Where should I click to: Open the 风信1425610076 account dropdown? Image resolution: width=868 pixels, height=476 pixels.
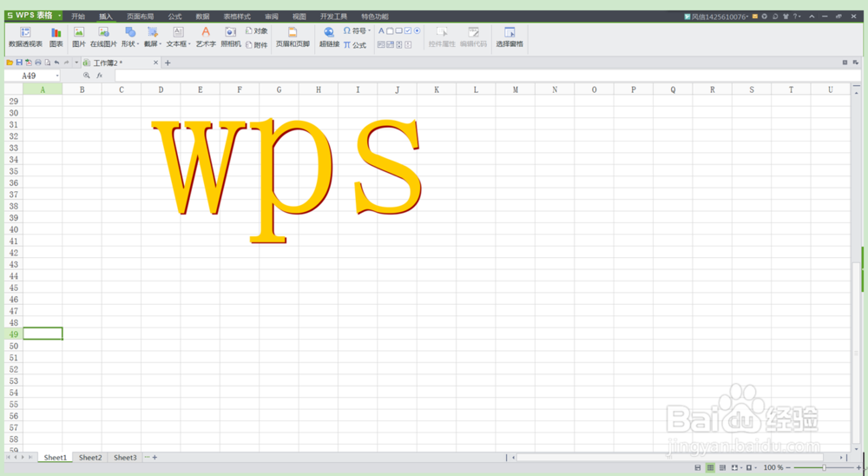click(x=716, y=17)
